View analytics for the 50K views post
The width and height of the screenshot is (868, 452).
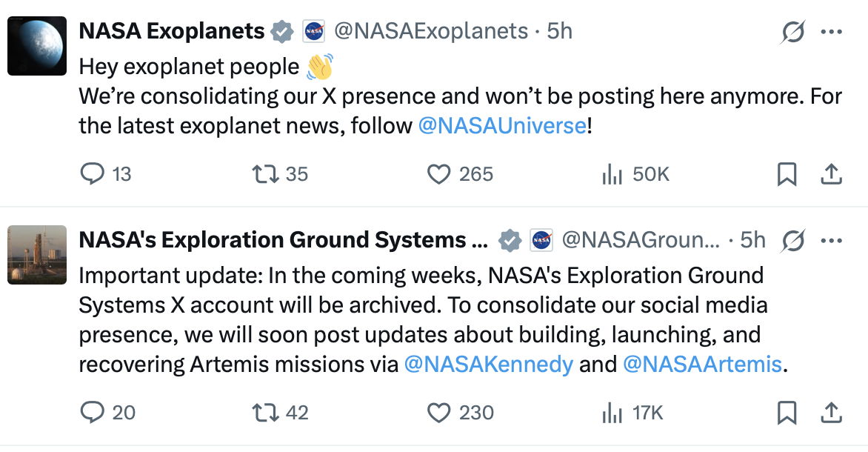636,174
